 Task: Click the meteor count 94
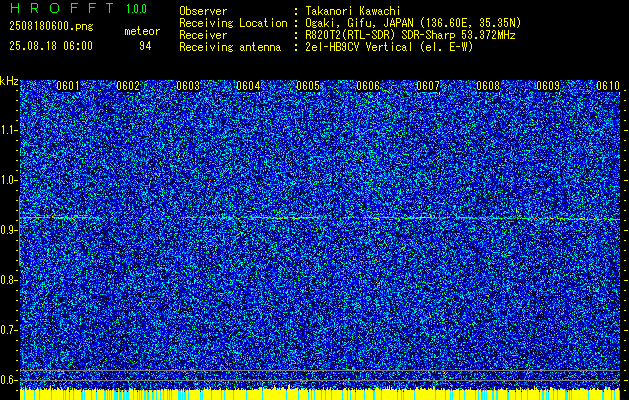(x=145, y=46)
